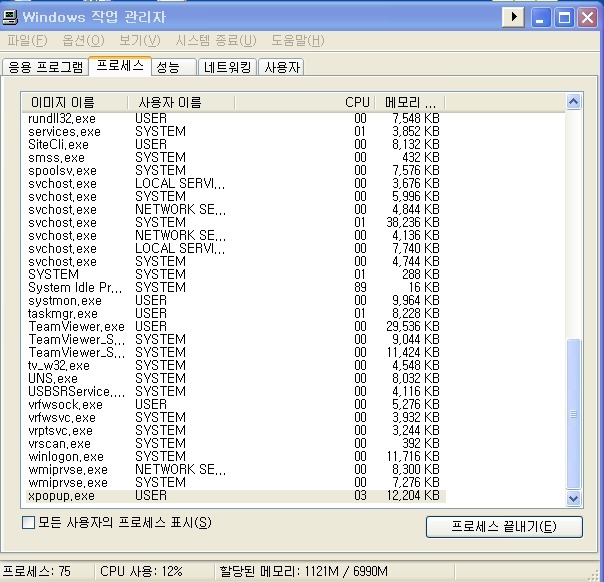This screenshot has height=582, width=604.
Task: Click scrollbar up arrow in process list
Action: [574, 102]
